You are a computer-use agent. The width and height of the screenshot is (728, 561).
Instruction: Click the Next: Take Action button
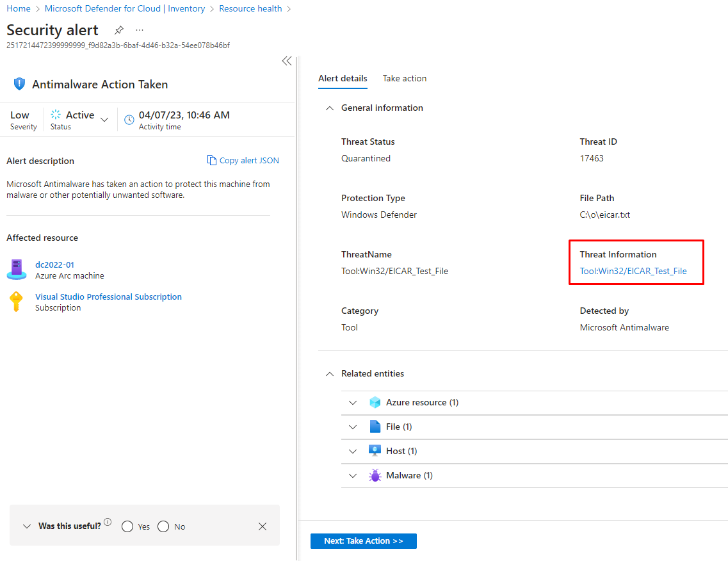pyautogui.click(x=363, y=541)
